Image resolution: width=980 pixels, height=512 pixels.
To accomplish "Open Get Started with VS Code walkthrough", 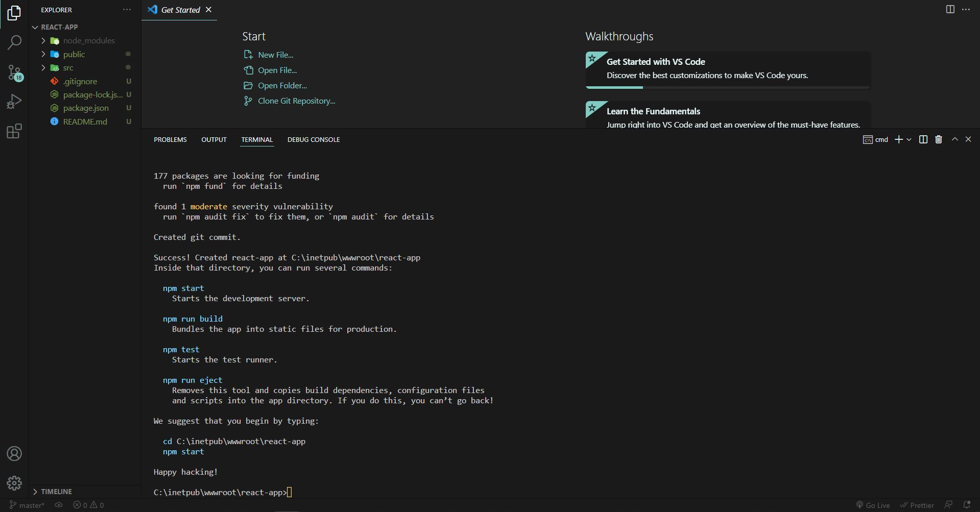I will [x=728, y=70].
